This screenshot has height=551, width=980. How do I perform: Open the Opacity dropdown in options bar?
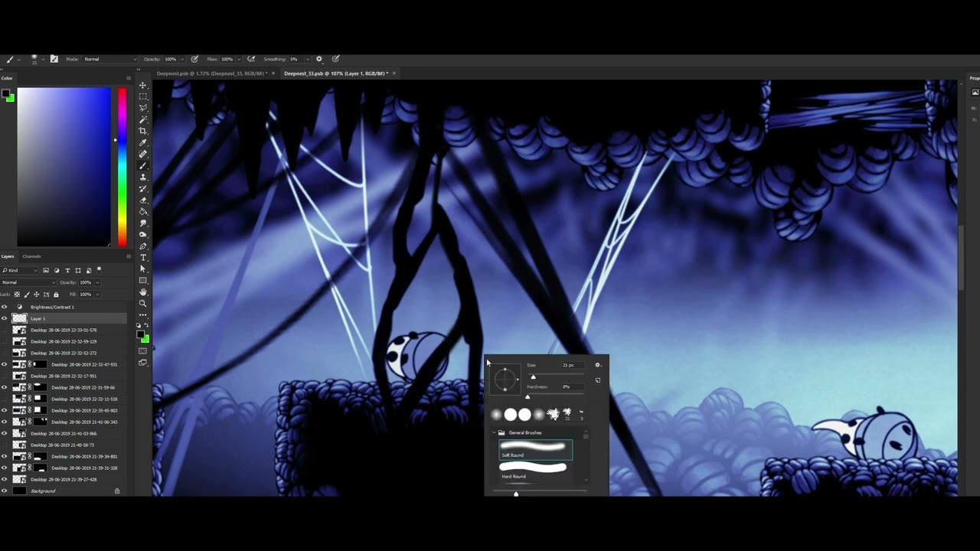pyautogui.click(x=182, y=59)
